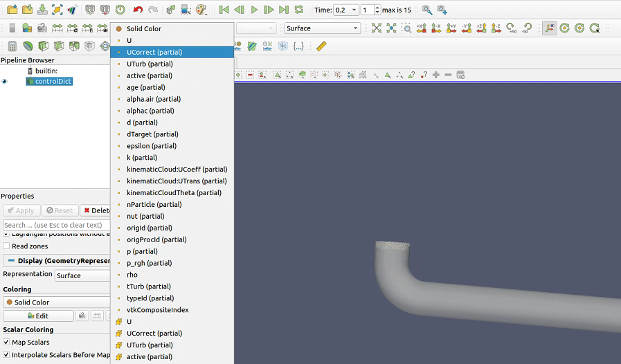Select kinematicCloudTheta (partial) entry
This screenshot has height=364, width=621.
point(172,193)
